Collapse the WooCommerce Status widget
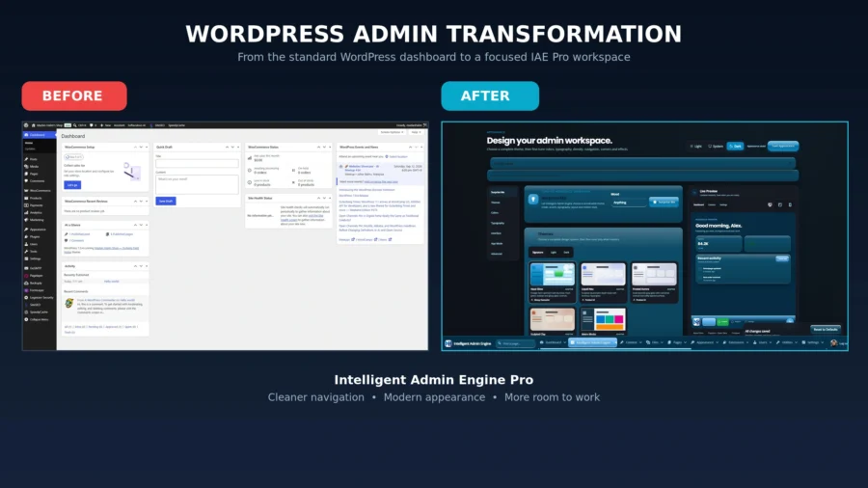This screenshot has width=868, height=488. tap(330, 148)
